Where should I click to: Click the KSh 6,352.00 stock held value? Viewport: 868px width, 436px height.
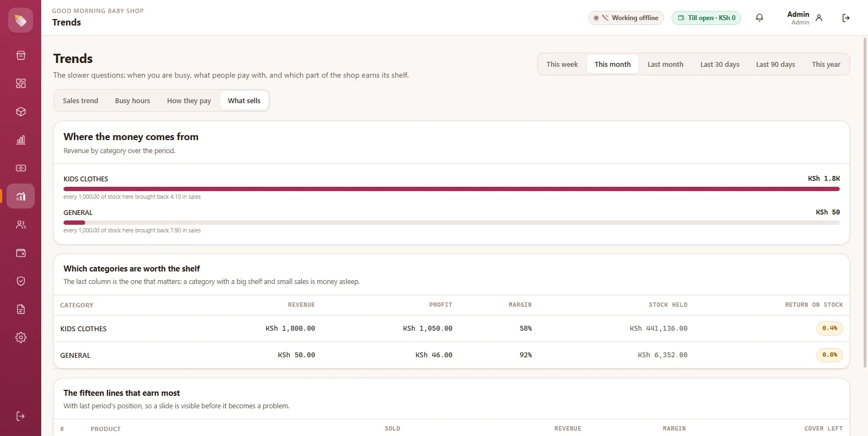[662, 355]
